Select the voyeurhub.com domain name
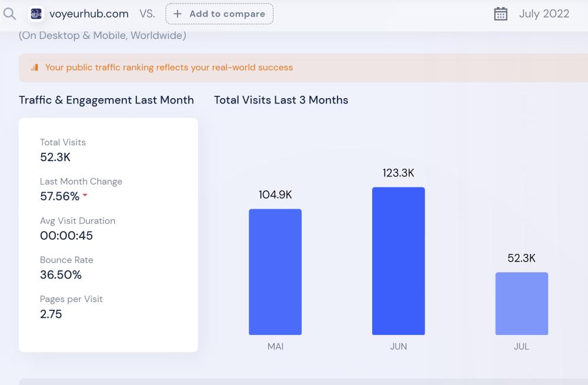The width and height of the screenshot is (588, 385). pyautogui.click(x=89, y=14)
